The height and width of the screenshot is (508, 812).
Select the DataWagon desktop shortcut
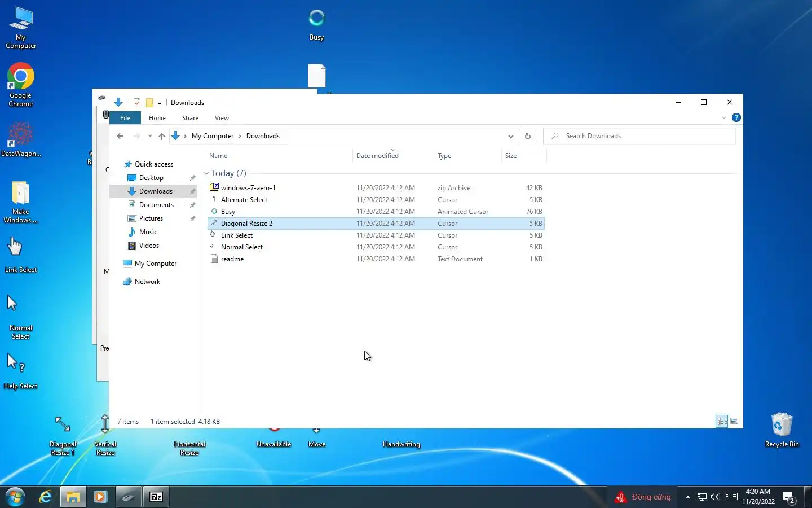point(21,140)
